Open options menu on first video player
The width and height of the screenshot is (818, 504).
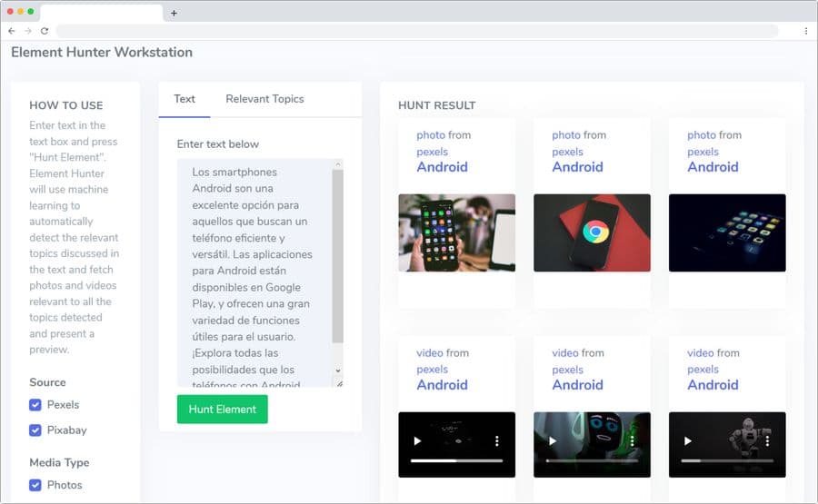click(x=496, y=441)
